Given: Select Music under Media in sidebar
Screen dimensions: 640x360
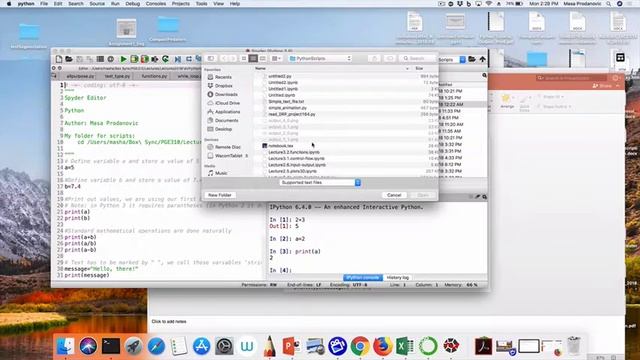Looking at the screenshot, I should tap(217, 173).
